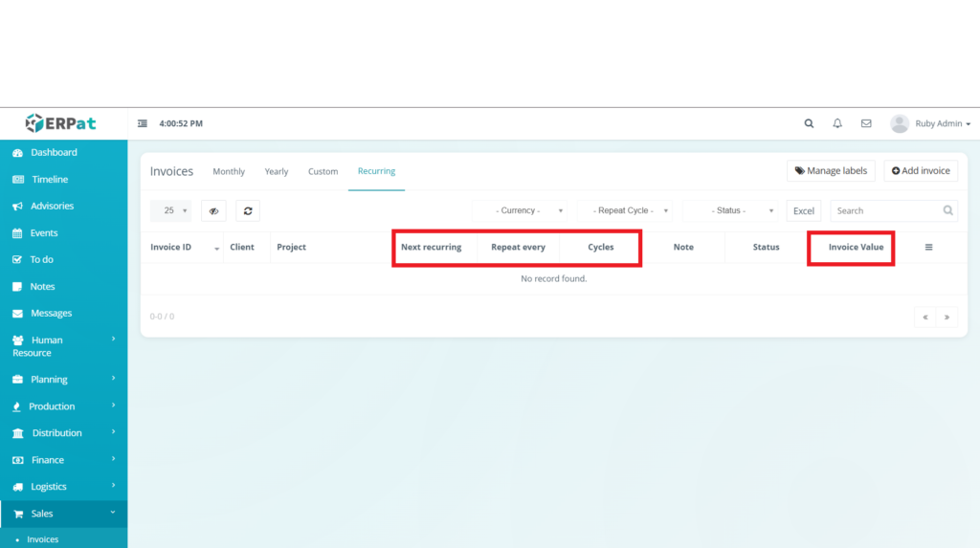Open the notifications bell icon
This screenshot has height=548, width=980.
pyautogui.click(x=837, y=123)
